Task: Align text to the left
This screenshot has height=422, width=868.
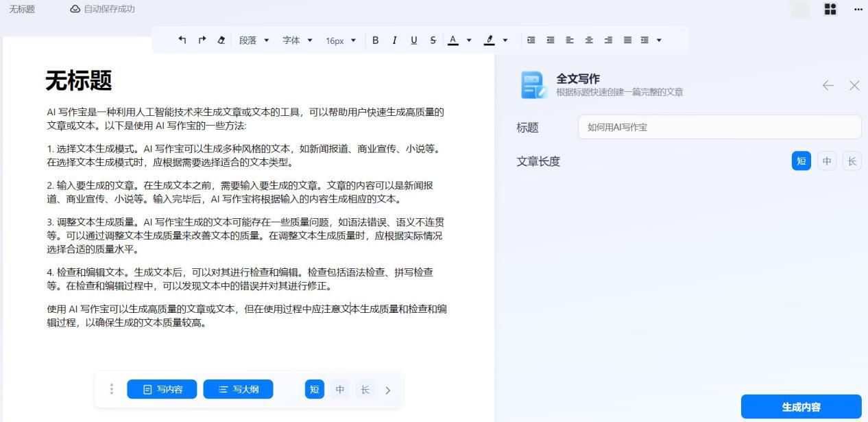Action: [x=569, y=40]
